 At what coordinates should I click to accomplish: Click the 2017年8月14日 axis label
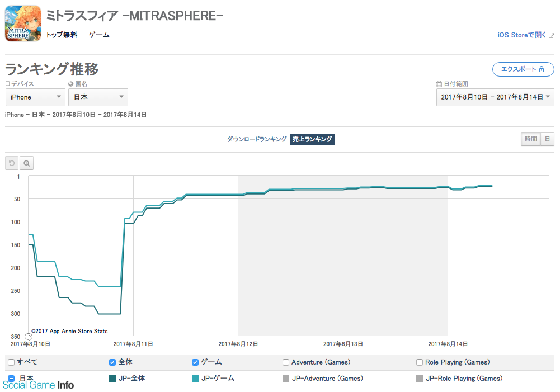tap(448, 344)
